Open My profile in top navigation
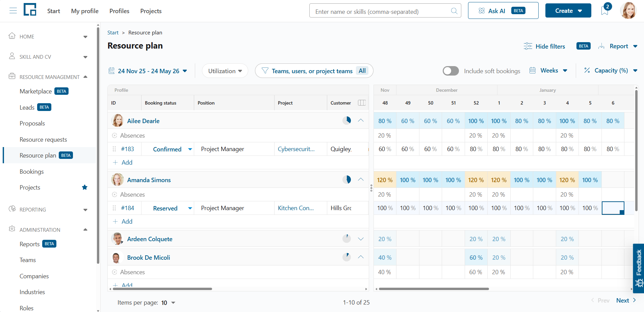The width and height of the screenshot is (644, 312). point(85,11)
